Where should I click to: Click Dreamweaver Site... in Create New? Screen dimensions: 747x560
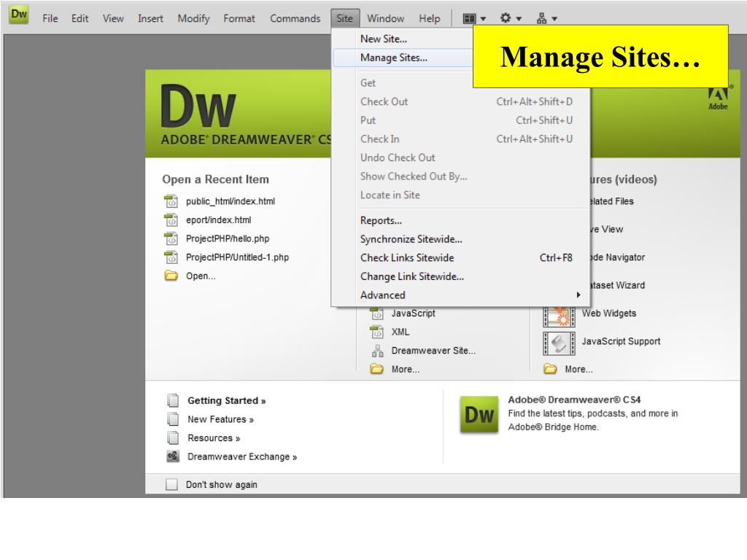pos(433,351)
